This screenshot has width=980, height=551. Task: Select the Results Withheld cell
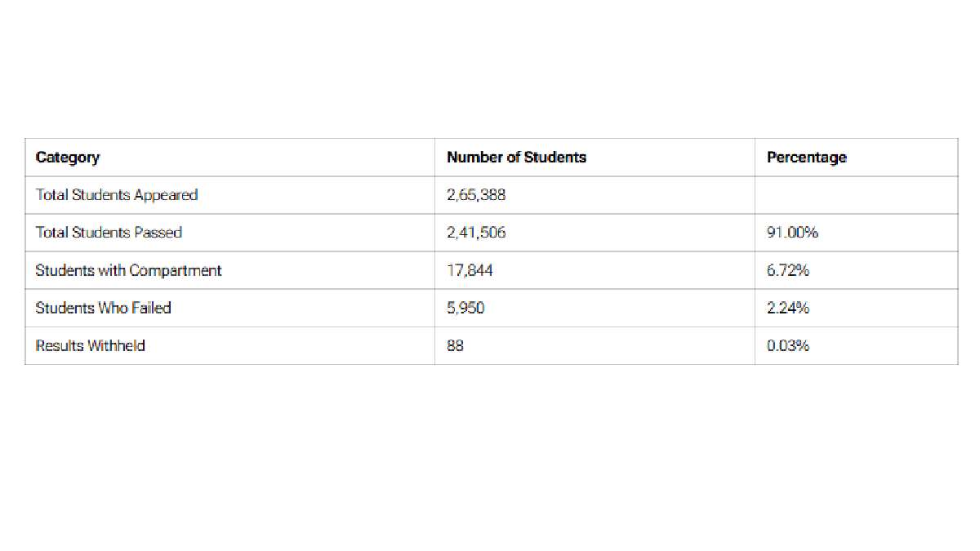coord(91,345)
